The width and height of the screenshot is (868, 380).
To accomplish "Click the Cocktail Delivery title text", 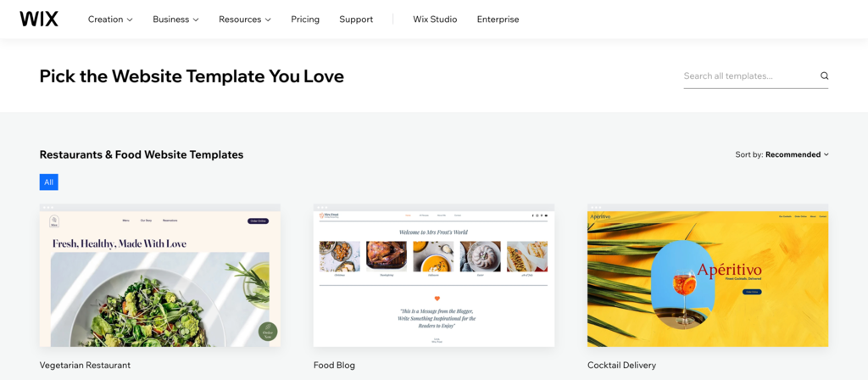I will 621,366.
